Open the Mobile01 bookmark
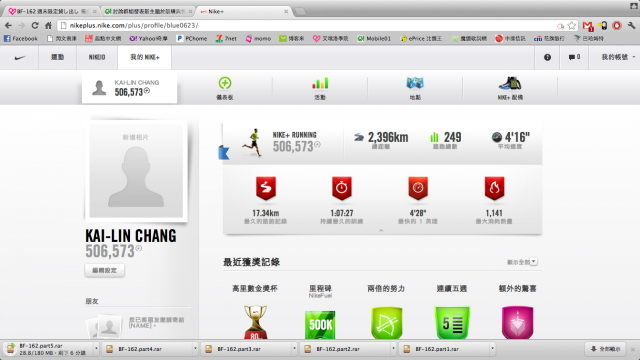640x360 pixels. (x=374, y=38)
